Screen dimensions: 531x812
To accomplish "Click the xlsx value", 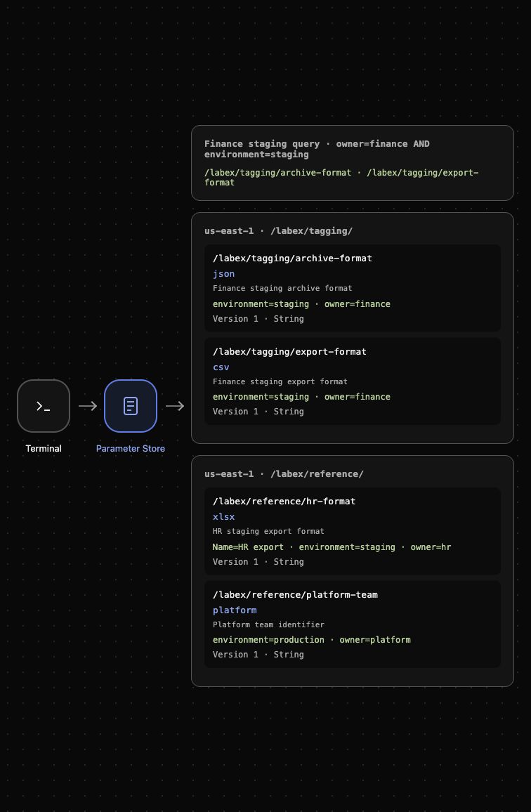I will pos(224,517).
